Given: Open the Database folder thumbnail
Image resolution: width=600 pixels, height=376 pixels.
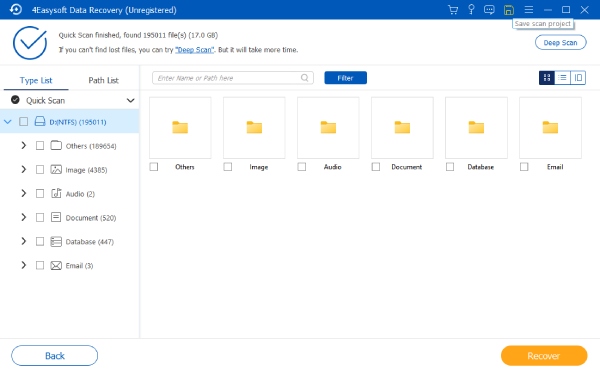Looking at the screenshot, I should pos(476,127).
